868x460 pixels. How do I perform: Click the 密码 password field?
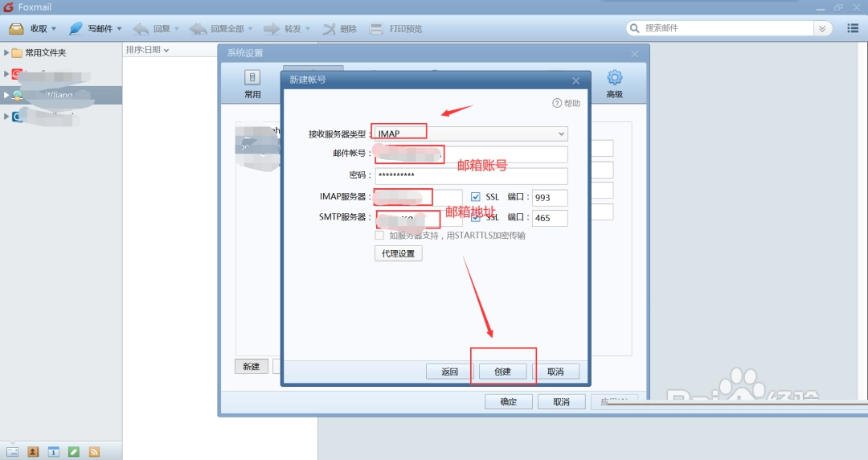tap(471, 175)
